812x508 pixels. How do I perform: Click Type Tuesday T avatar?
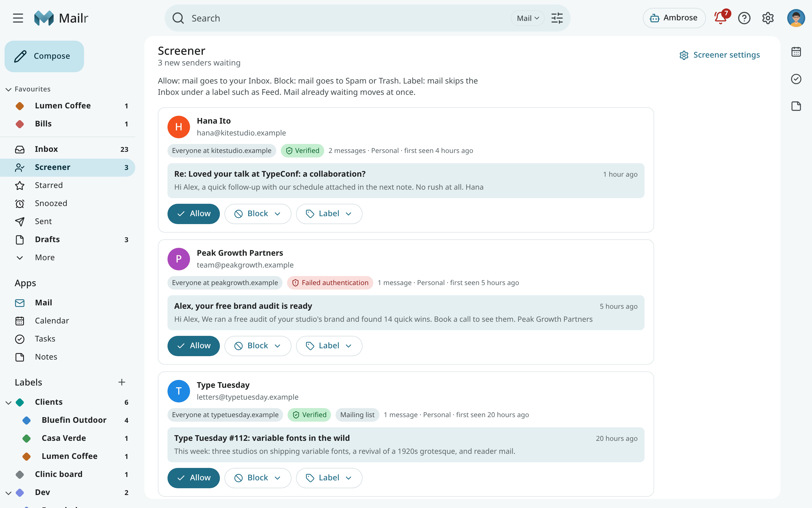(x=178, y=391)
